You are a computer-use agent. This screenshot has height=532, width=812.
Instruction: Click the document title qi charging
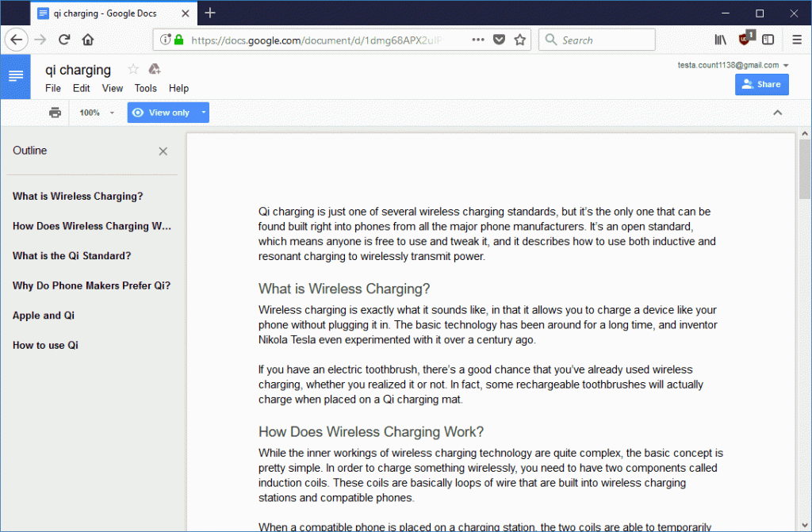[78, 70]
